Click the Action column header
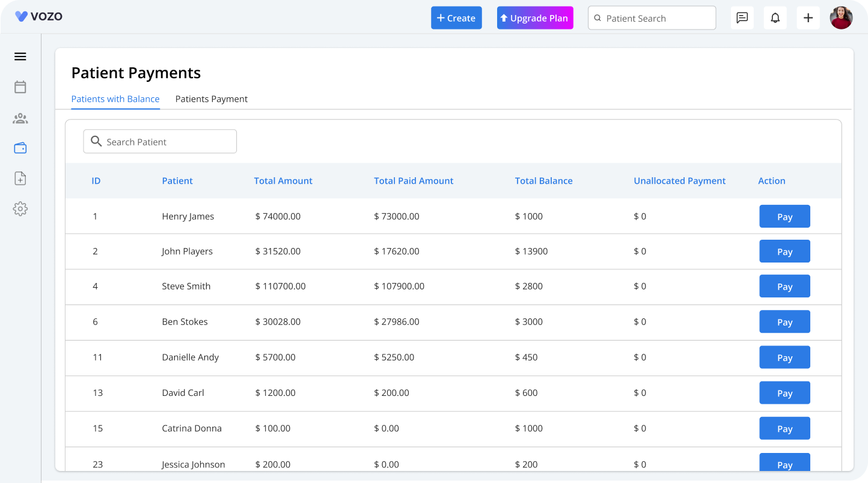 tap(772, 181)
